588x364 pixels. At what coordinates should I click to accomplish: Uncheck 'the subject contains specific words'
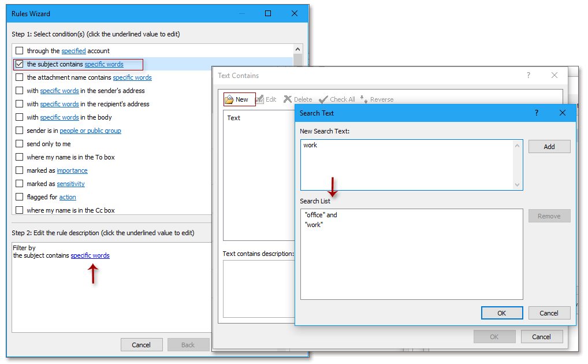(20, 64)
